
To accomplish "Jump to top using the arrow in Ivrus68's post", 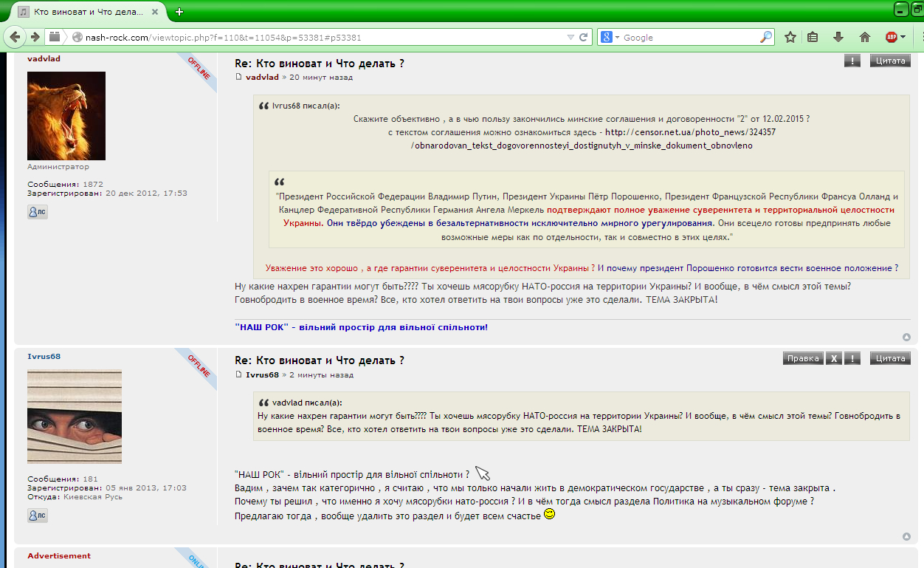I will [x=906, y=537].
